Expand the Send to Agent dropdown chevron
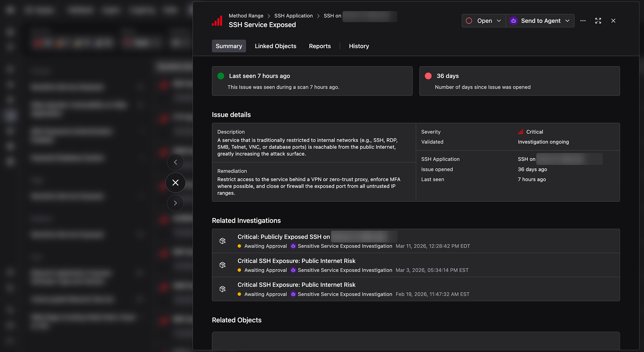This screenshot has height=352, width=644. point(567,20)
